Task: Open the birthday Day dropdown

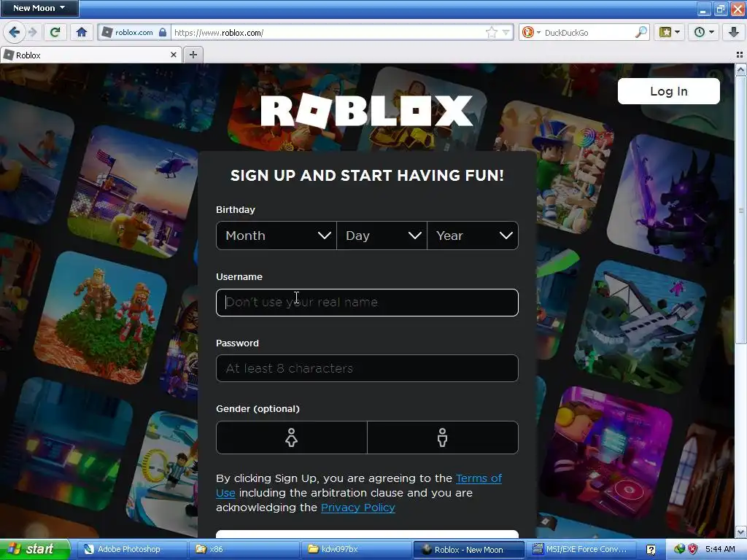Action: [x=382, y=236]
